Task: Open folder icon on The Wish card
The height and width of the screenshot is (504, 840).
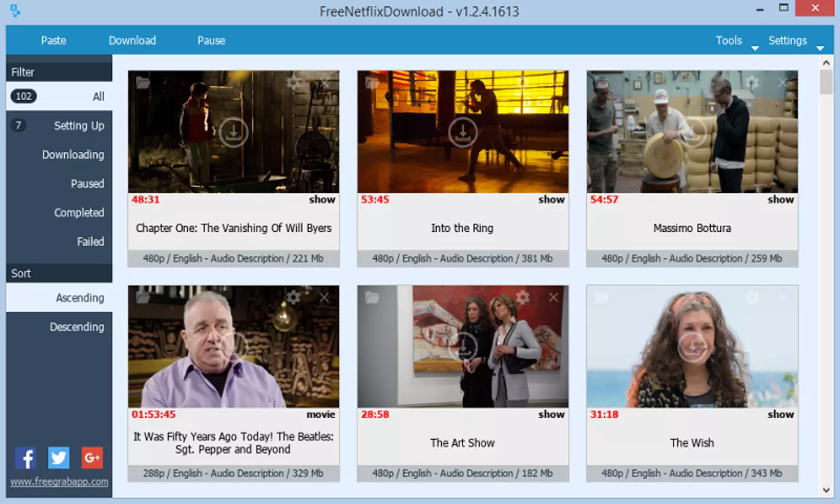Action: pyautogui.click(x=602, y=297)
